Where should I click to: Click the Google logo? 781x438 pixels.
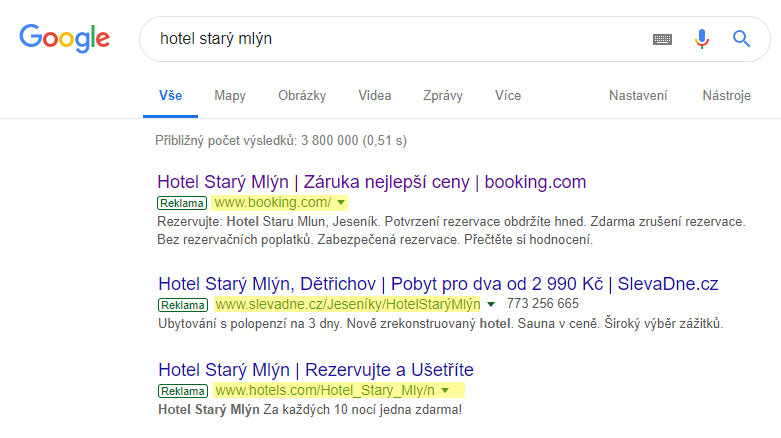(x=64, y=39)
